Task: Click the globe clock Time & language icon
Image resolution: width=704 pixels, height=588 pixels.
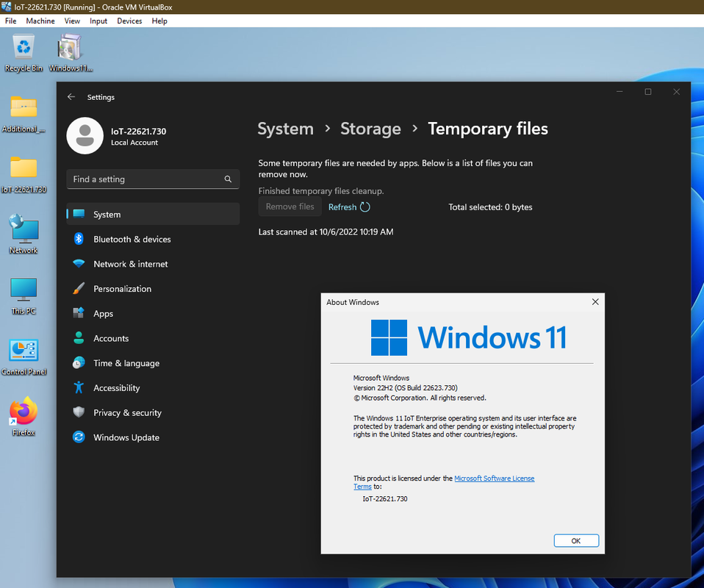Action: [x=79, y=362]
